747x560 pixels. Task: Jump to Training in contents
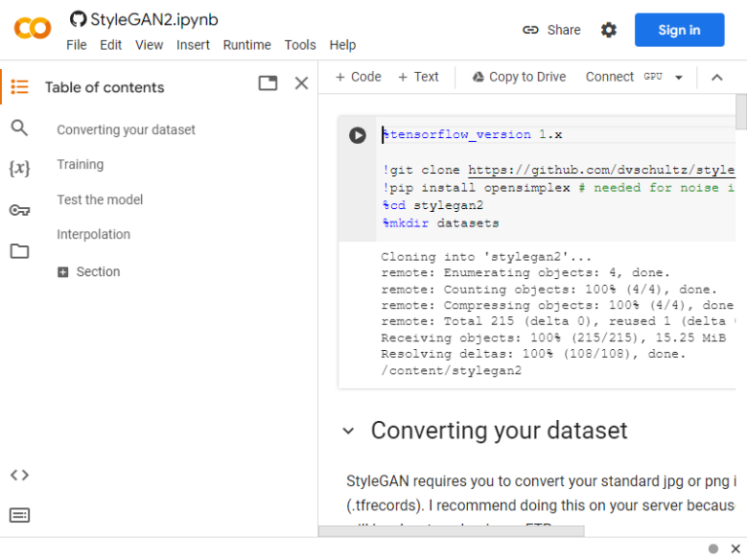[x=80, y=164]
